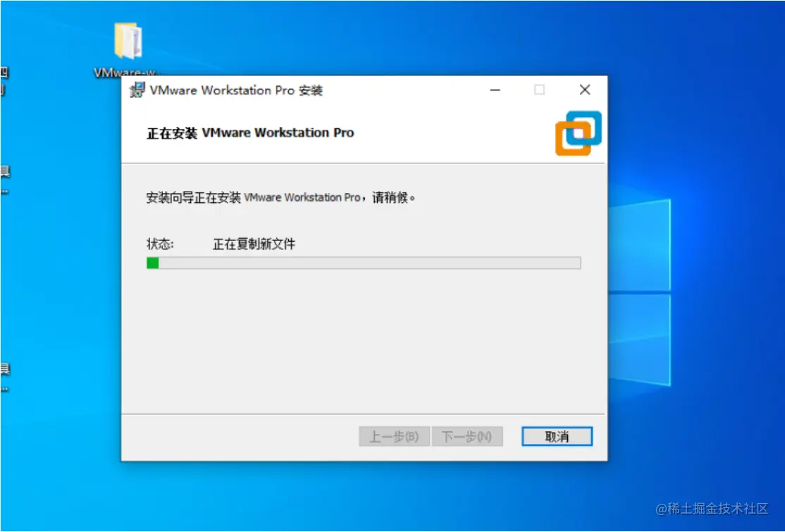
Task: Minimize the VMware installer window
Action: point(495,90)
